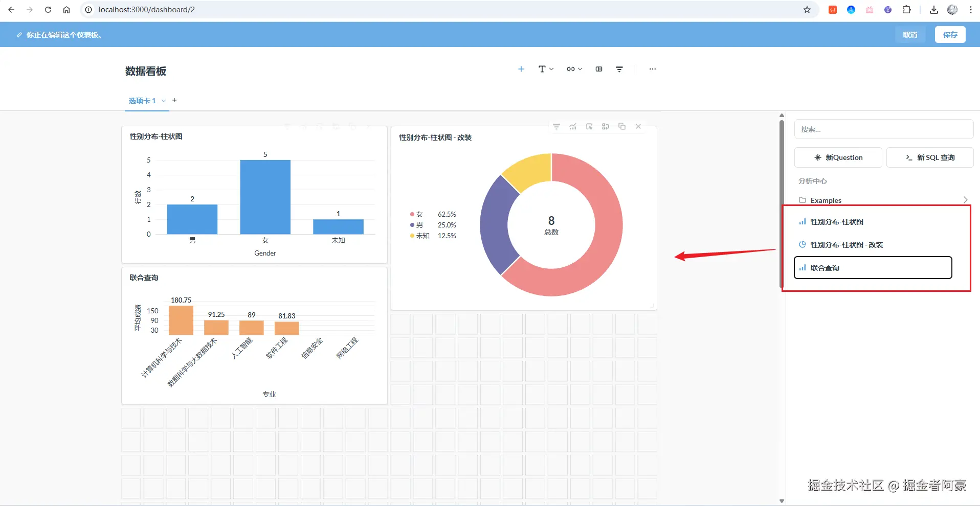Image resolution: width=980 pixels, height=506 pixels.
Task: Click the 62.5% legend value
Action: coord(447,214)
